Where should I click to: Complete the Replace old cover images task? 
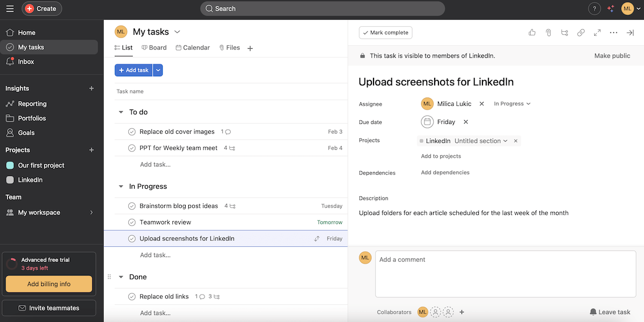click(131, 131)
